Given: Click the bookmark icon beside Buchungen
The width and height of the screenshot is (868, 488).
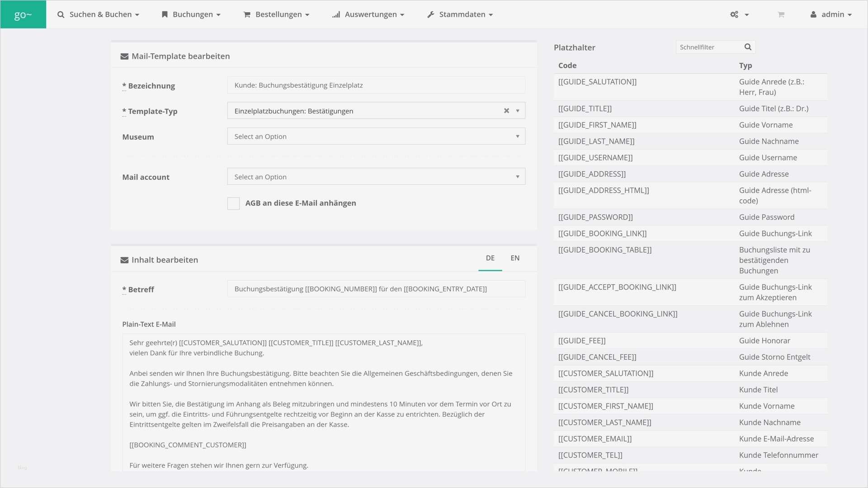Looking at the screenshot, I should point(165,14).
